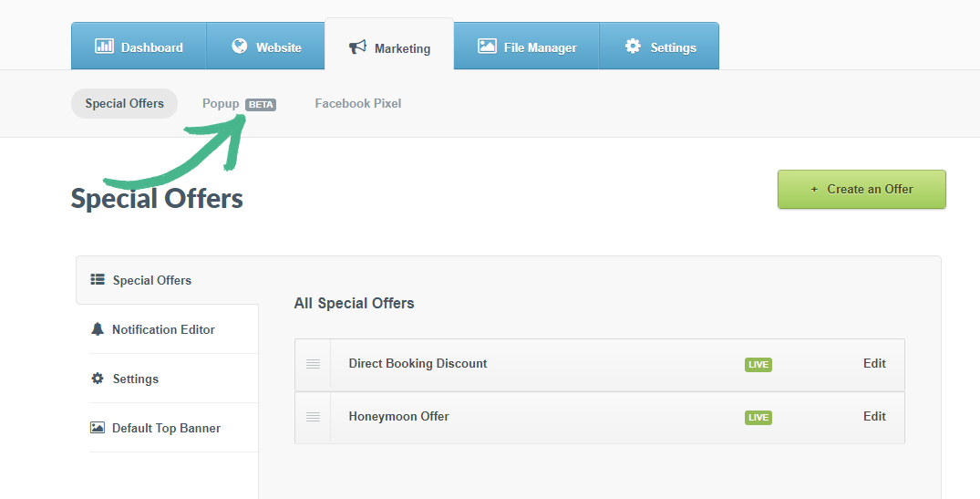Click the bell icon for Notification Editor
The image size is (980, 499).
coord(98,329)
